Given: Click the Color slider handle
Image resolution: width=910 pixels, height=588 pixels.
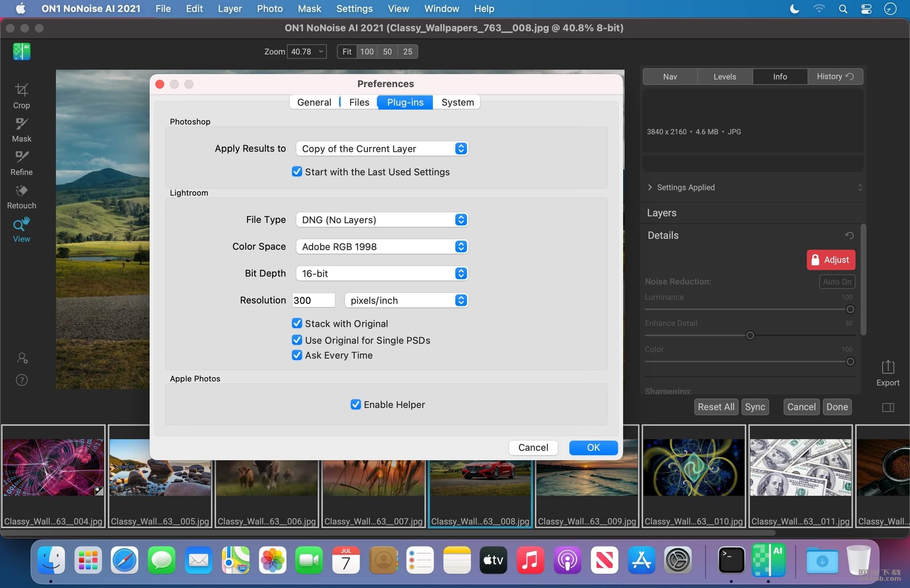Looking at the screenshot, I should (x=850, y=361).
